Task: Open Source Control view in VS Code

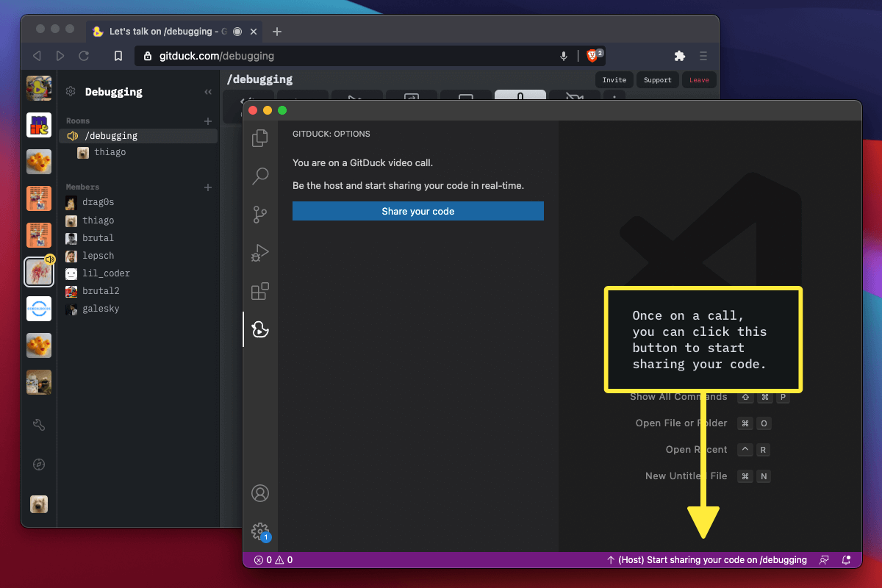Action: [260, 214]
